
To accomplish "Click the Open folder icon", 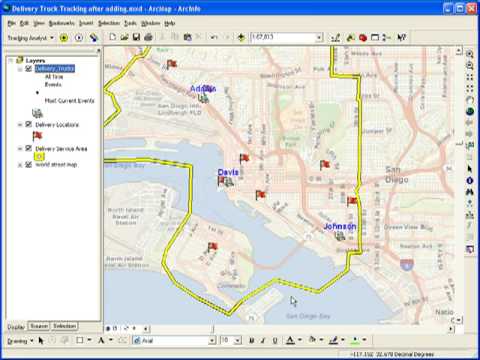I will coord(124,37).
